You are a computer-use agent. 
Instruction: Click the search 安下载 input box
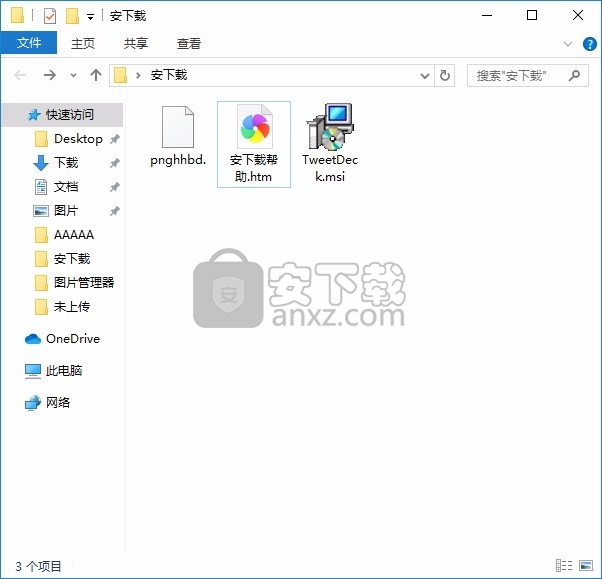(528, 76)
